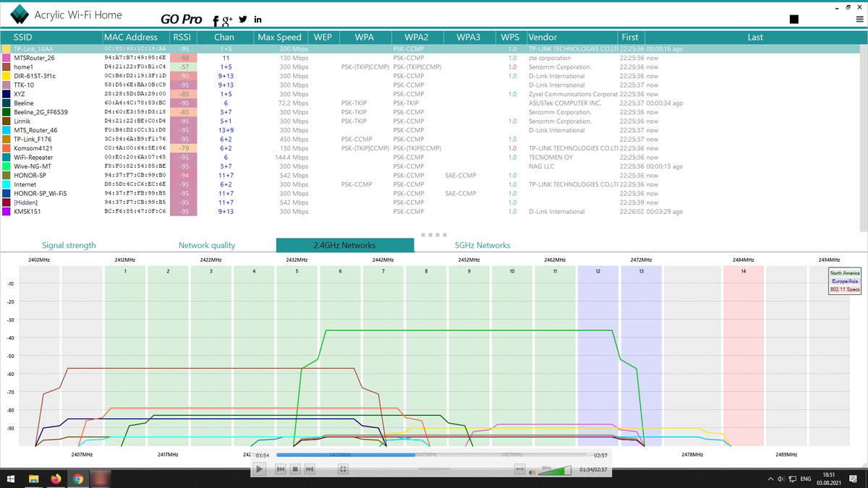Sort by Max Speed column header
The image size is (868, 488).
pyautogui.click(x=280, y=37)
